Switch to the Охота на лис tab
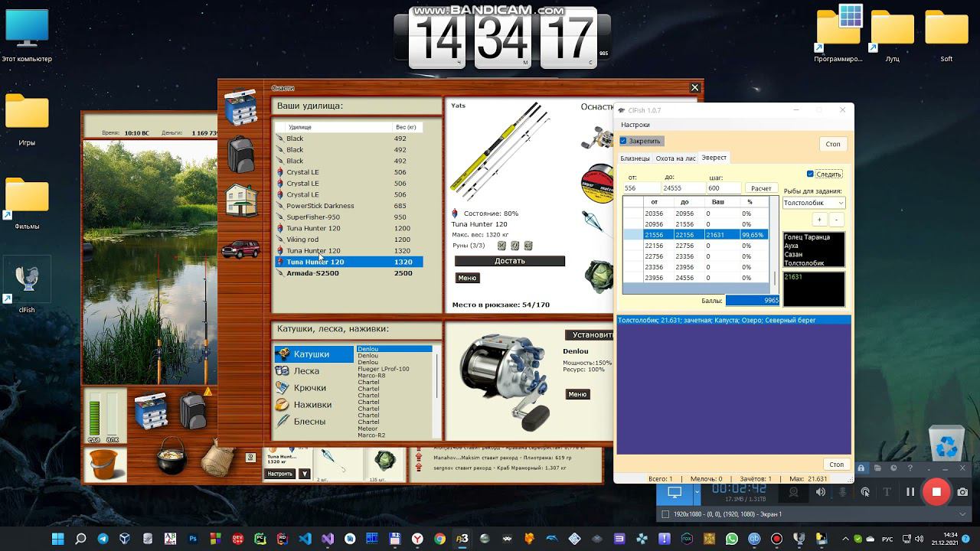The image size is (980, 551). 675,158
